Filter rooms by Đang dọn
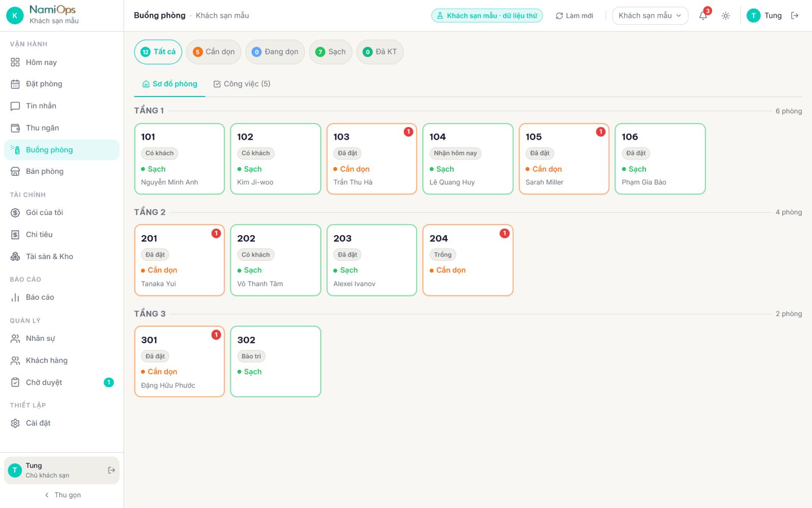This screenshot has width=812, height=508. [275, 52]
